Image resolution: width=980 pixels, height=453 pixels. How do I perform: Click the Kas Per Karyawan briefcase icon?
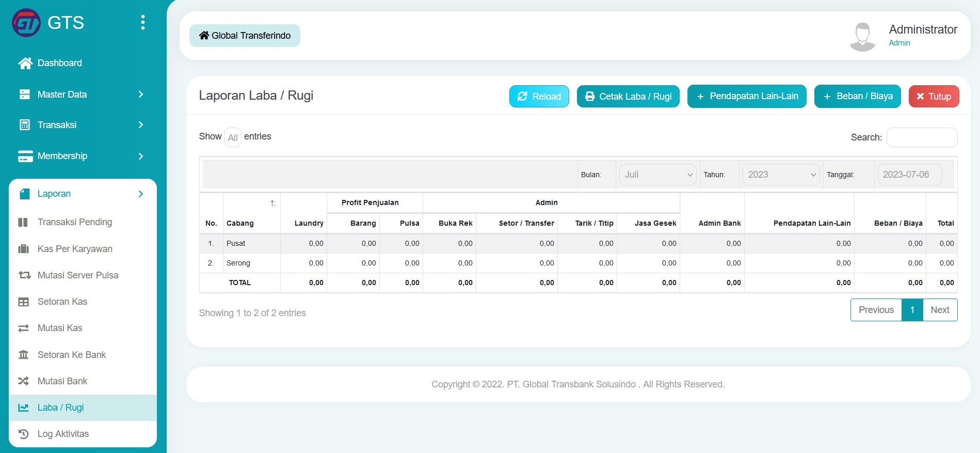click(23, 249)
